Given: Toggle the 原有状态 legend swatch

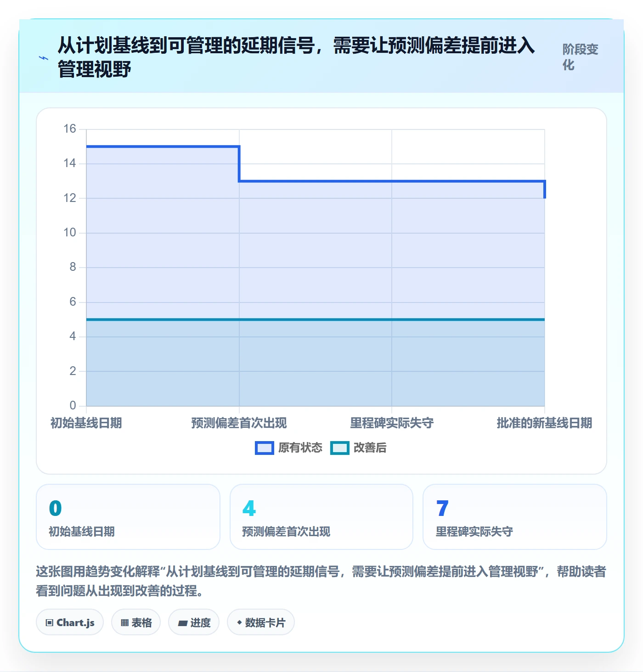Looking at the screenshot, I should click(x=264, y=448).
